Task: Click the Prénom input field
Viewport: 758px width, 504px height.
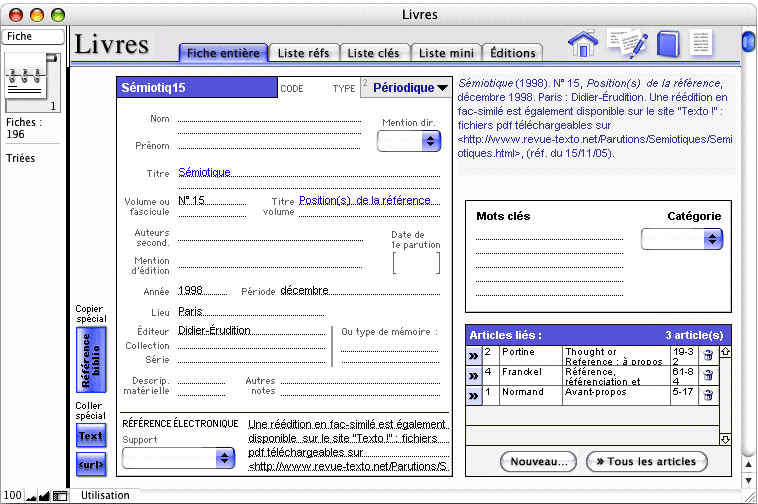Action: coord(269,144)
